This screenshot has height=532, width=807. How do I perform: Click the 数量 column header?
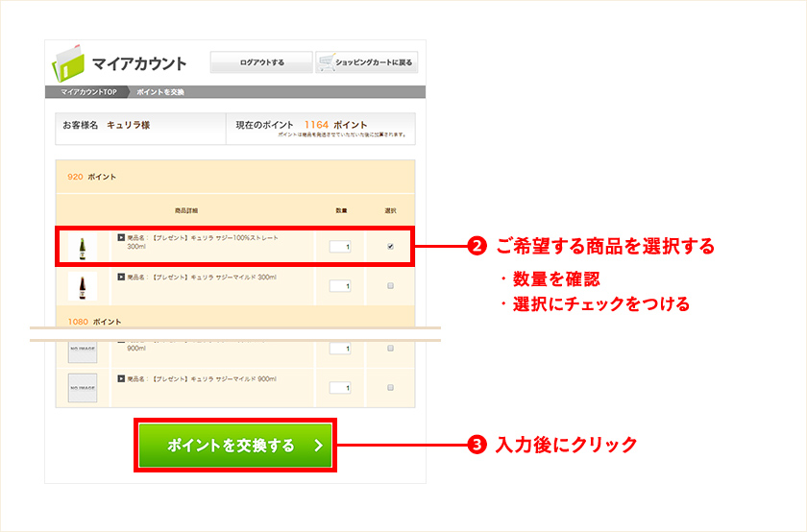tap(341, 210)
